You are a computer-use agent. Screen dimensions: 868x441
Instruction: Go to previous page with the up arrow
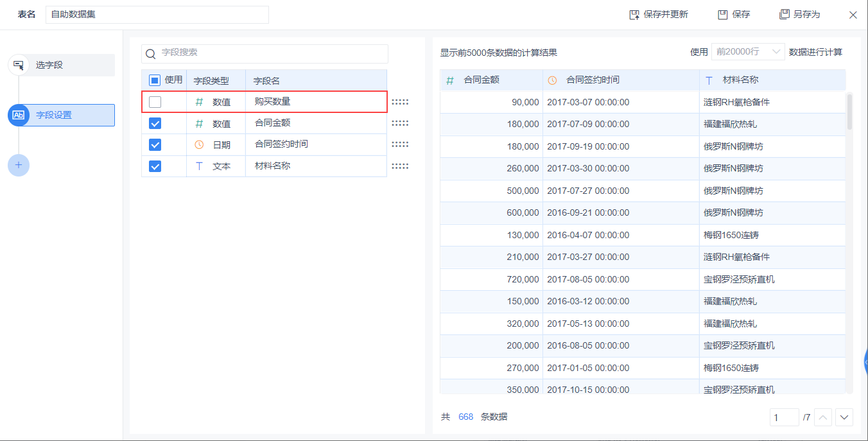click(822, 417)
